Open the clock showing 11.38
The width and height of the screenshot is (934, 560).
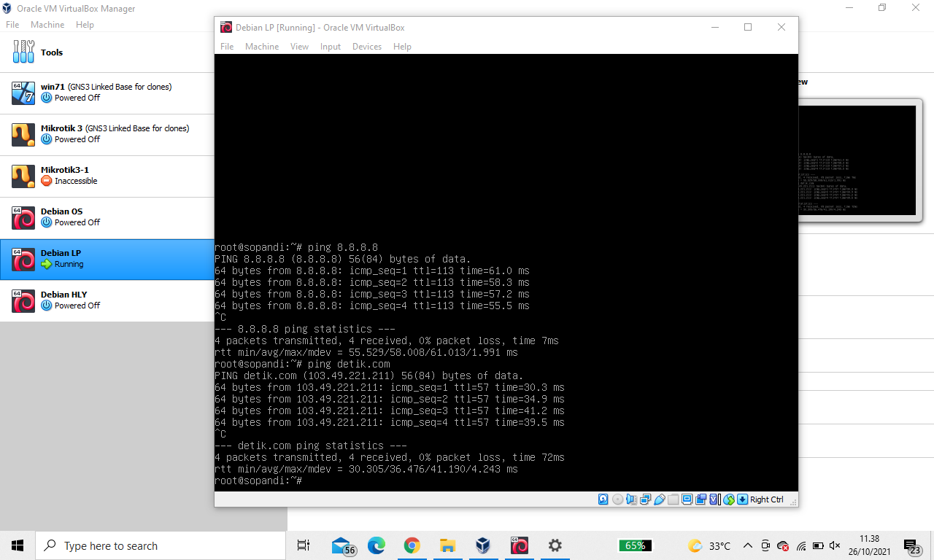pos(869,545)
